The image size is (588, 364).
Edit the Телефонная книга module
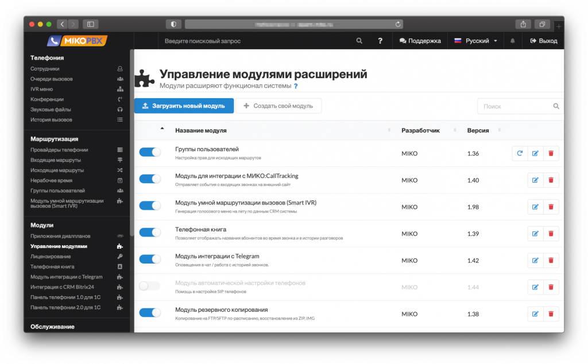(535, 234)
